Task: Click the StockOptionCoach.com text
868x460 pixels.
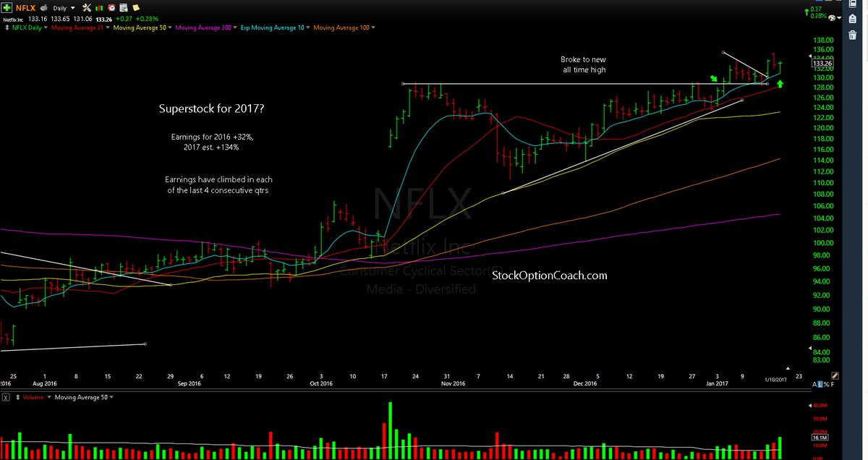Action: [550, 275]
